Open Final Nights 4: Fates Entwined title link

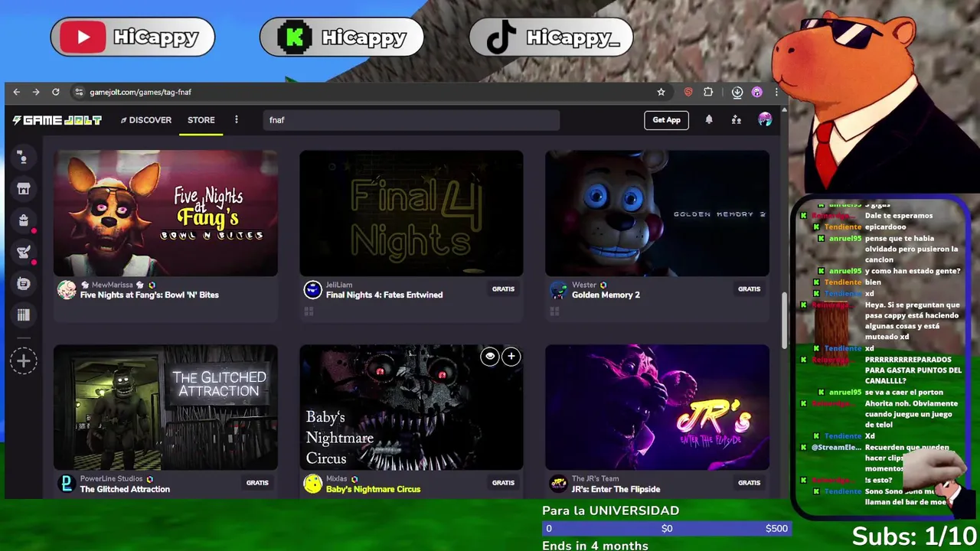pyautogui.click(x=384, y=295)
